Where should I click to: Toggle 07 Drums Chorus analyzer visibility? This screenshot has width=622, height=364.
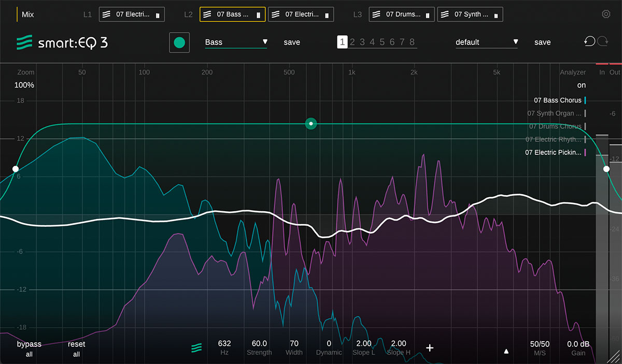pos(558,126)
